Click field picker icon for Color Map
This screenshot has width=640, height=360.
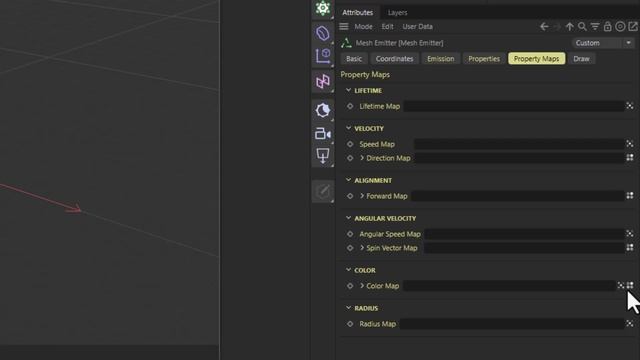(x=621, y=285)
